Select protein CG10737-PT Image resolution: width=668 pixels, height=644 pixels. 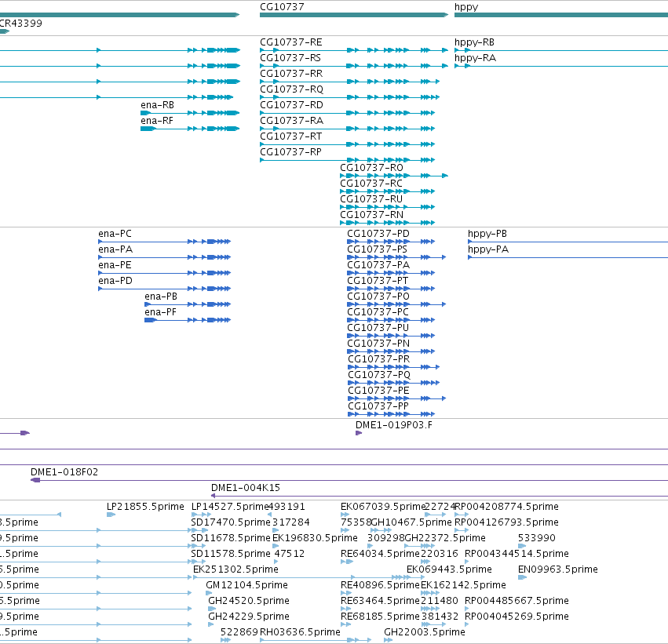click(378, 281)
